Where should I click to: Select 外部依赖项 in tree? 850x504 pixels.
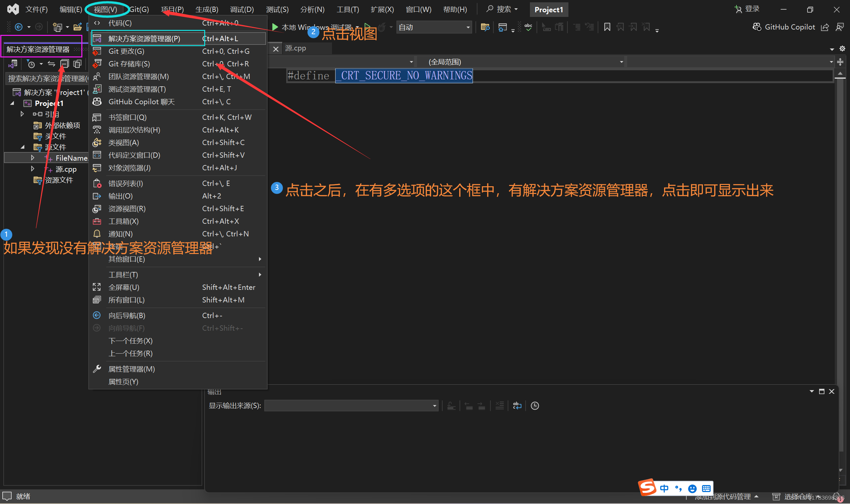62,125
